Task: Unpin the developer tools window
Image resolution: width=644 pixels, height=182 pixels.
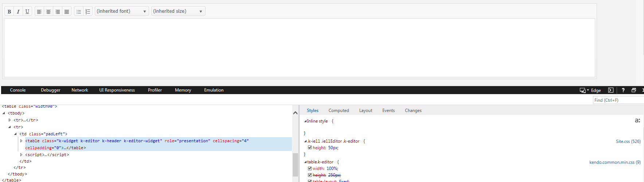Action: coord(633,90)
